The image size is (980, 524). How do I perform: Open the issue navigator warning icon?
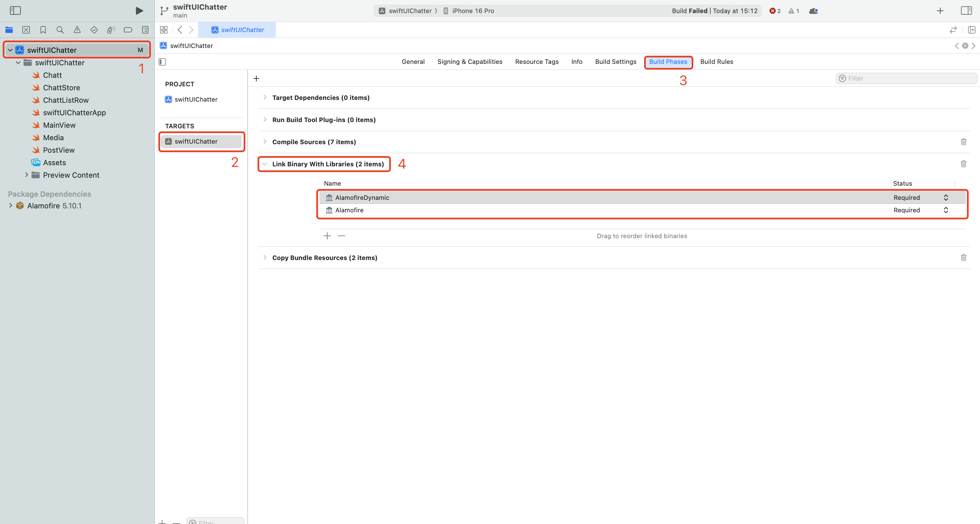pyautogui.click(x=77, y=30)
